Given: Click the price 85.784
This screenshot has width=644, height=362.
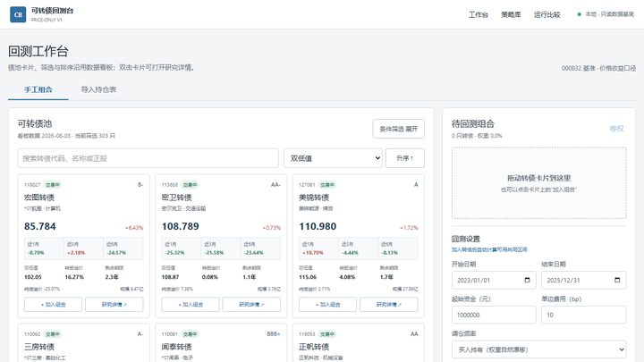Looking at the screenshot, I should [40, 226].
